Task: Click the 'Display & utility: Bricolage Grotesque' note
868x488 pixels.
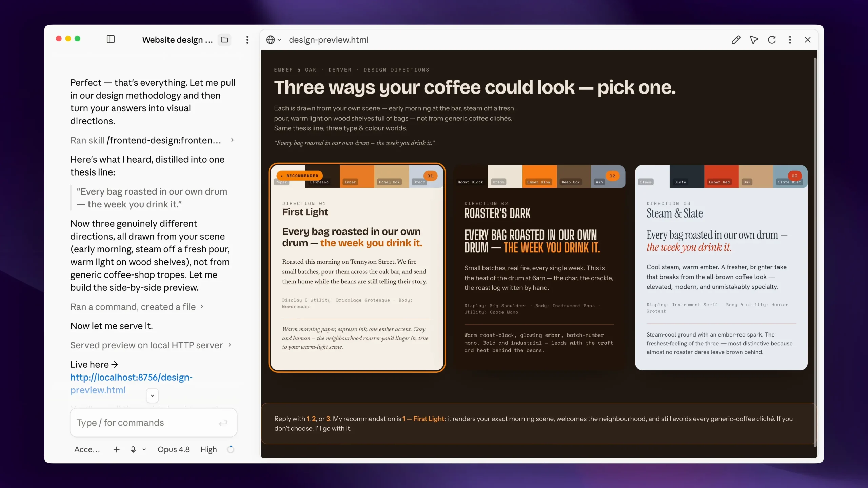Action: tap(347, 303)
